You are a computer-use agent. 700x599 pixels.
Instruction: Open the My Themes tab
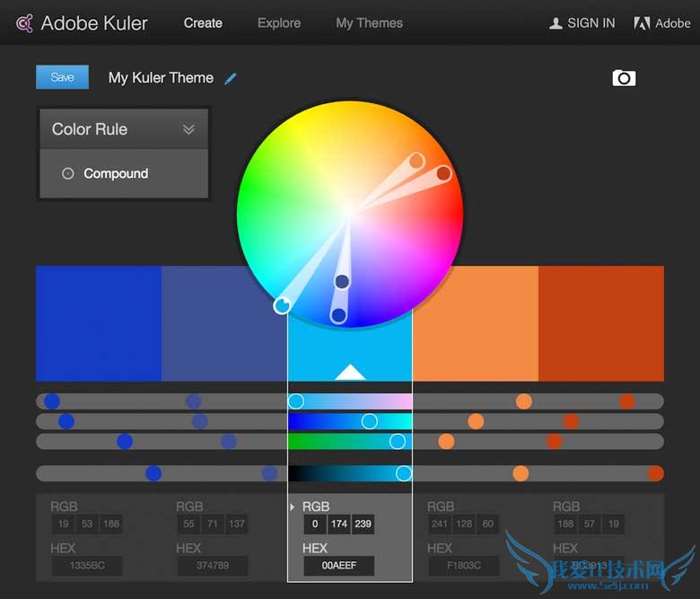click(x=369, y=22)
